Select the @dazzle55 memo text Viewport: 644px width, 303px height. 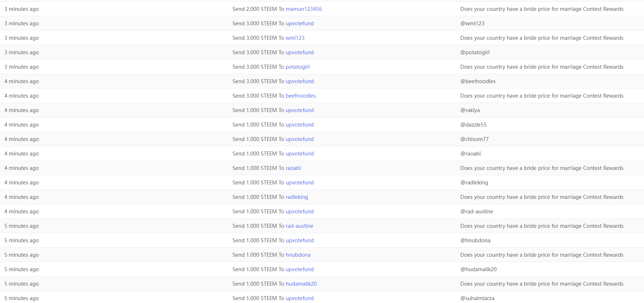473,125
